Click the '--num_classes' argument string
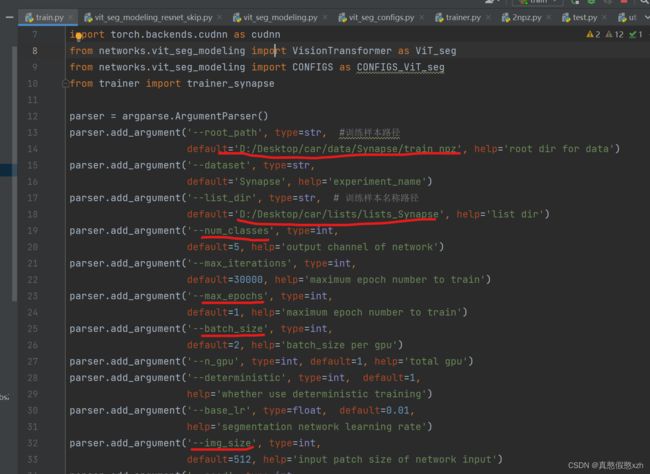The height and width of the screenshot is (474, 650). coord(230,231)
